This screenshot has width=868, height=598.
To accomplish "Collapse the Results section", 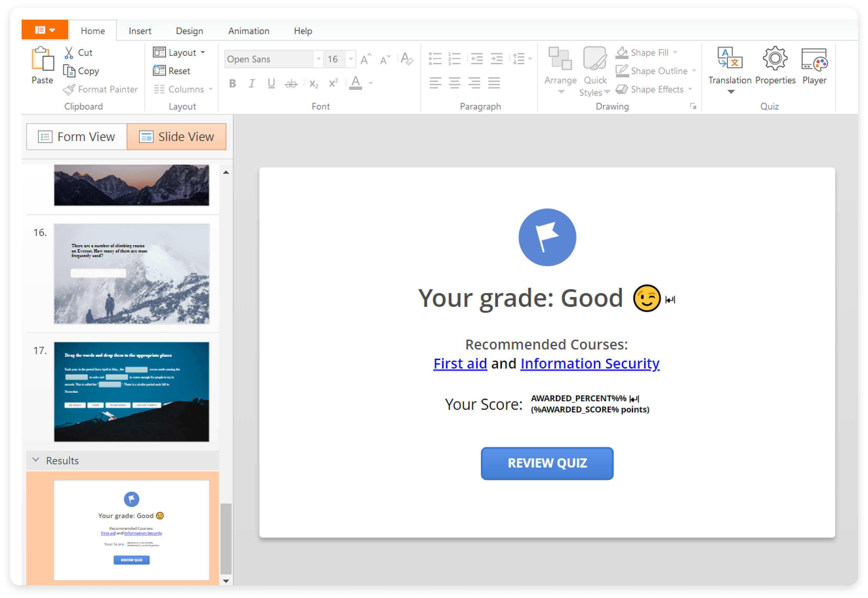I will 36,460.
